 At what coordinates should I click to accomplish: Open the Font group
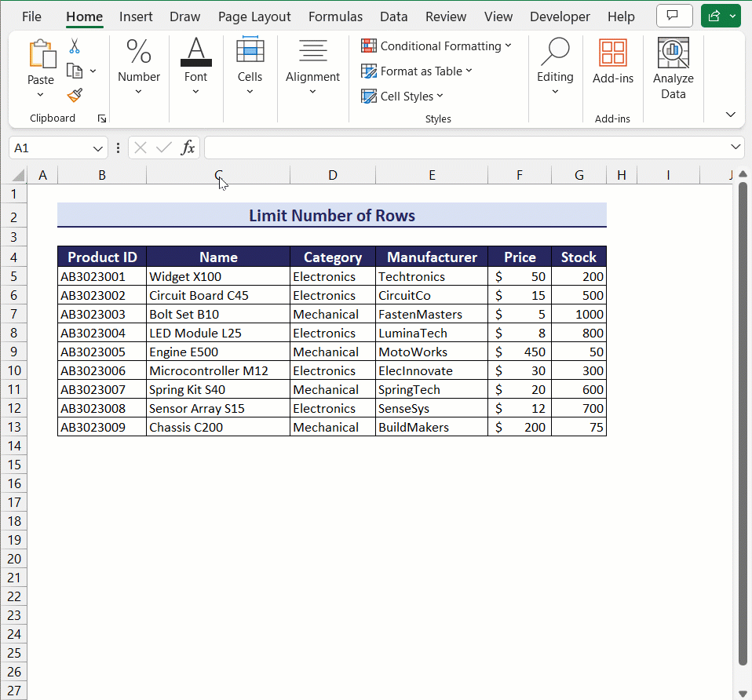(195, 67)
